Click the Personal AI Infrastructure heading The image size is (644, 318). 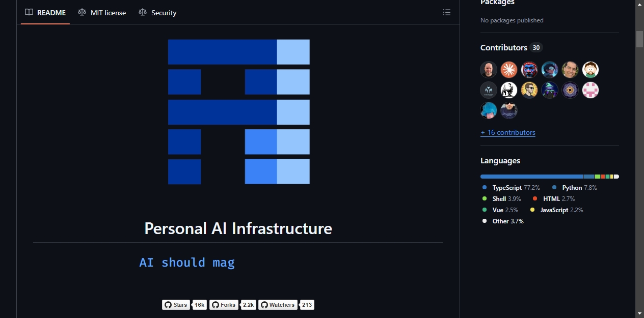238,228
